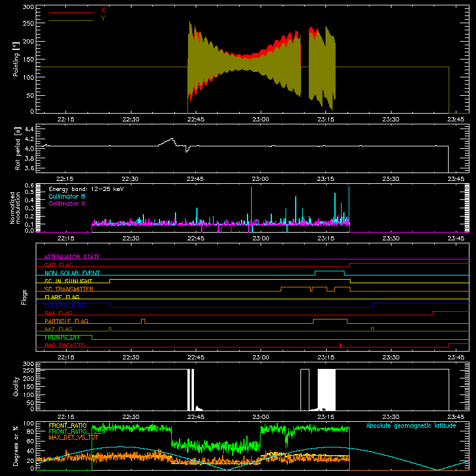The height and width of the screenshot is (476, 476).
Task: Select the ECLIPSE_FLAG label
Action: click(65, 305)
